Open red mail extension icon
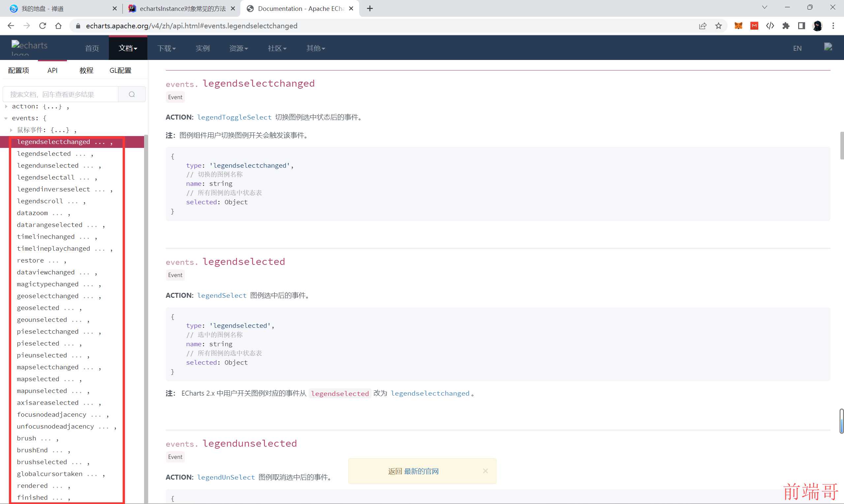The image size is (844, 504). click(754, 26)
